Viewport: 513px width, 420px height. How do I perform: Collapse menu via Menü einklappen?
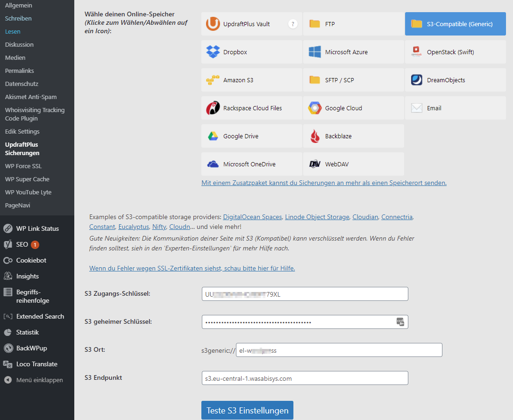pos(39,380)
